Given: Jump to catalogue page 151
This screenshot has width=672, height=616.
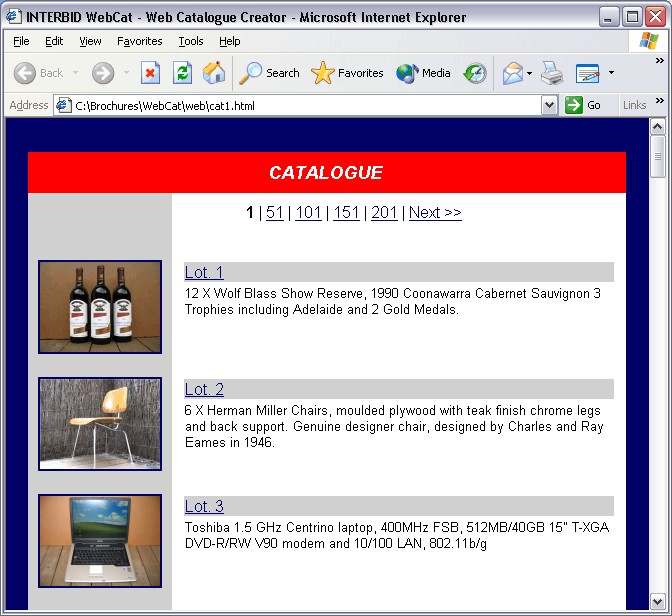Looking at the screenshot, I should click(346, 213).
